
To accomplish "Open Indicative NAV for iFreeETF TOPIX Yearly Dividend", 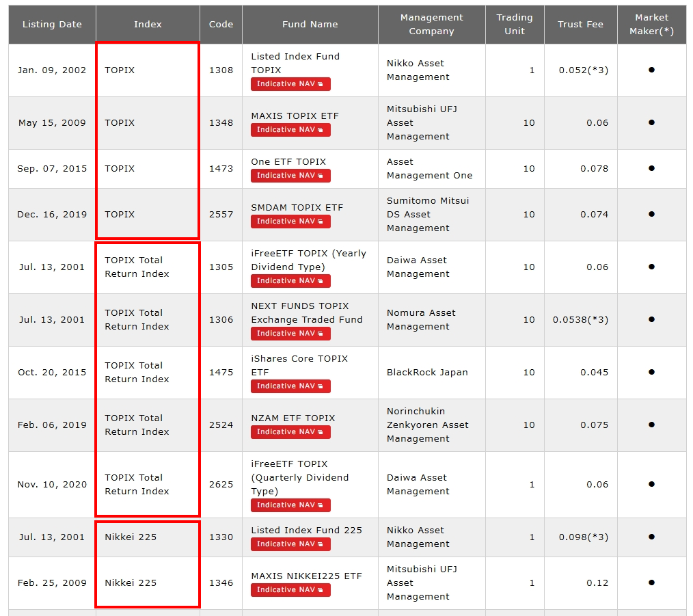I will tap(290, 281).
